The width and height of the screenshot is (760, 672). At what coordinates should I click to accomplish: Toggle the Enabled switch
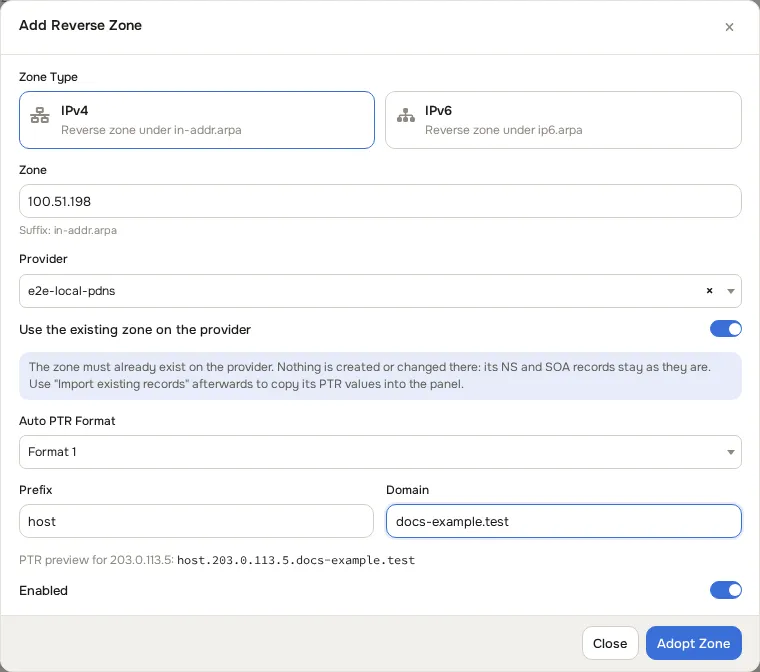[x=726, y=590]
